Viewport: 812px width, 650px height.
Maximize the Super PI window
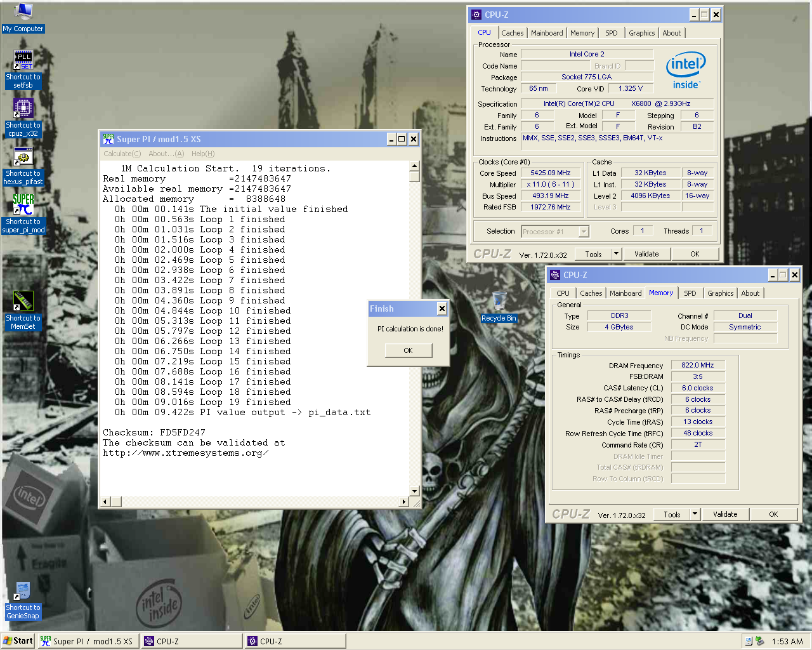coord(402,139)
